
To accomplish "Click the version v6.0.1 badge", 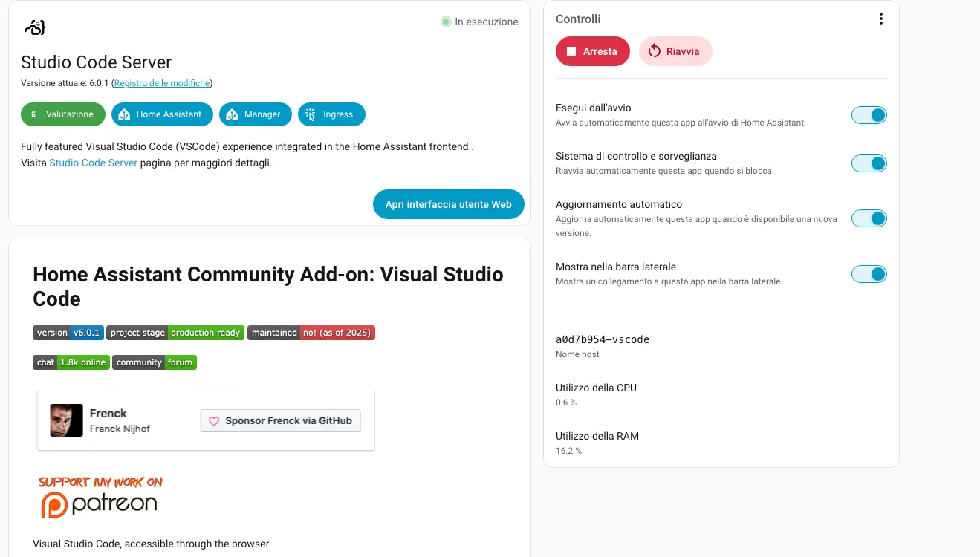I will click(x=68, y=333).
